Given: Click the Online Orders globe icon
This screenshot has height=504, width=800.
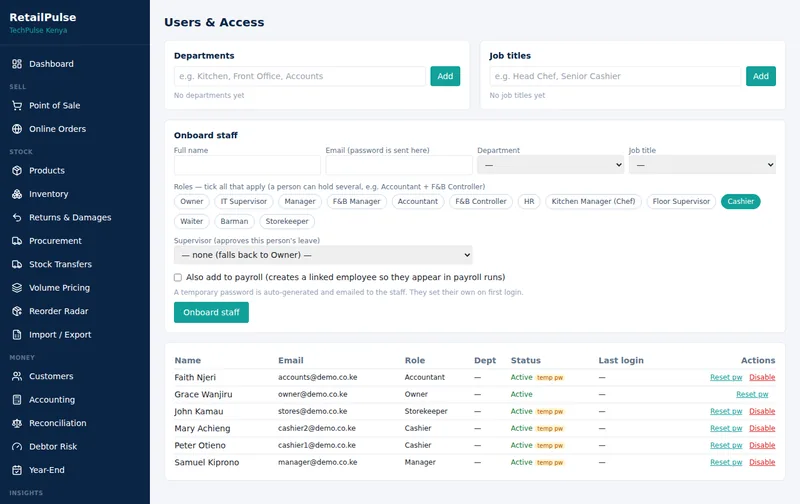Looking at the screenshot, I should 17,129.
